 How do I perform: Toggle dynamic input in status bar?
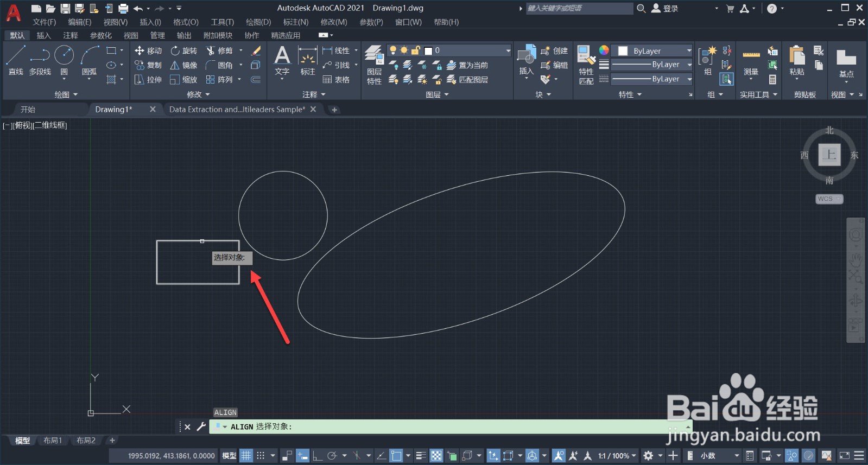pos(303,456)
